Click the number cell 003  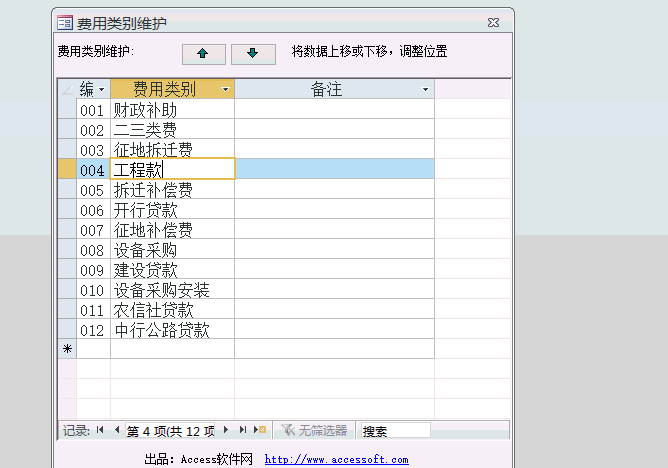click(x=93, y=149)
